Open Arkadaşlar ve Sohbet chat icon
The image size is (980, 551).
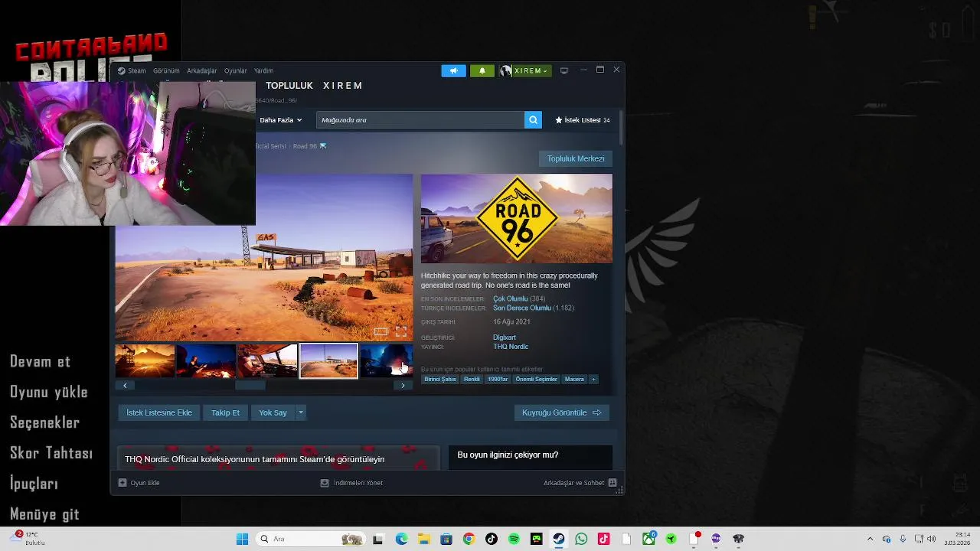612,483
